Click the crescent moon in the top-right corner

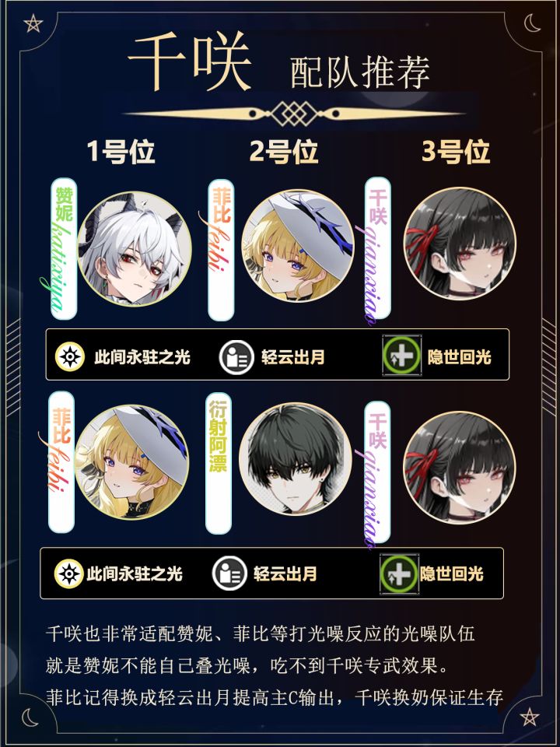(532, 23)
